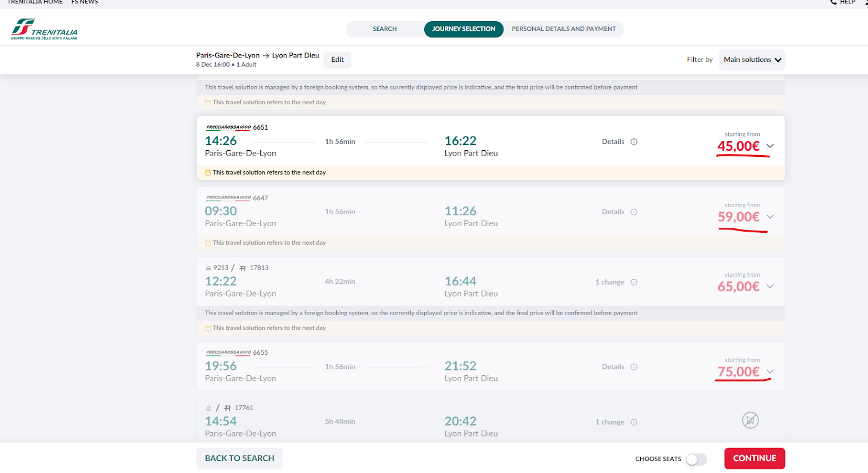Open info icon beside Details for train 6647
Image resolution: width=868 pixels, height=473 pixels.
click(x=634, y=212)
